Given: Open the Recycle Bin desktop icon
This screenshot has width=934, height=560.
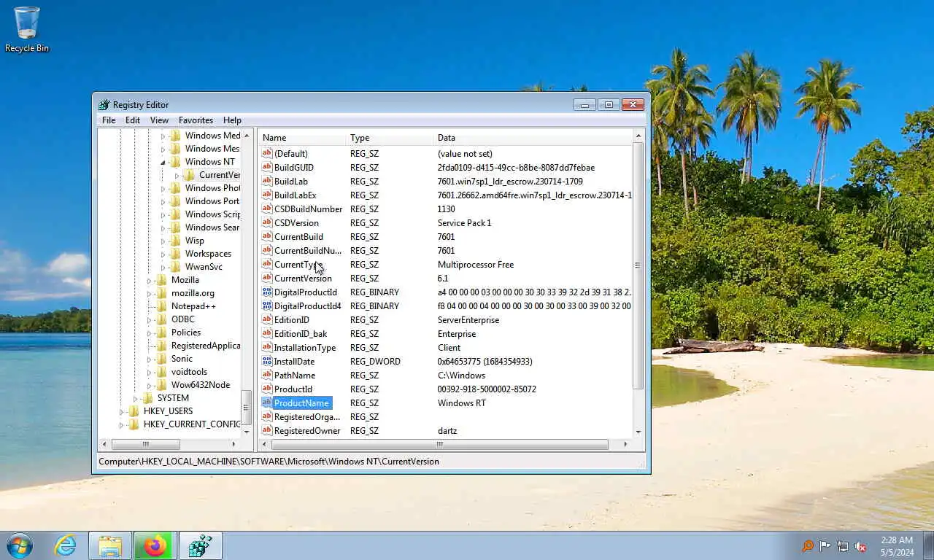Looking at the screenshot, I should point(27,29).
